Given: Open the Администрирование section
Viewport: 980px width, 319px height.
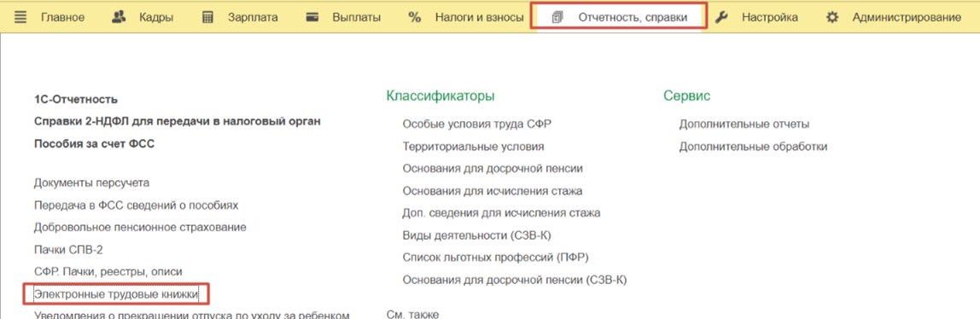Looking at the screenshot, I should click(907, 17).
